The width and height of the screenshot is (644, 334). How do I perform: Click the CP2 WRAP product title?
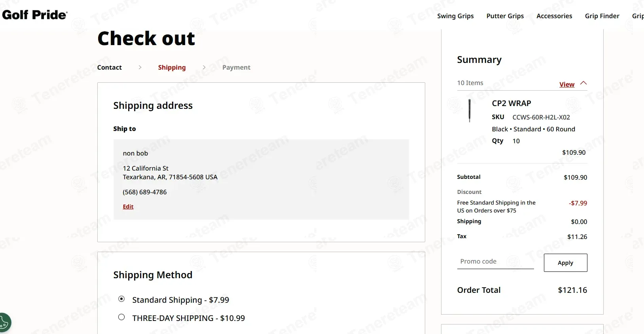point(511,103)
